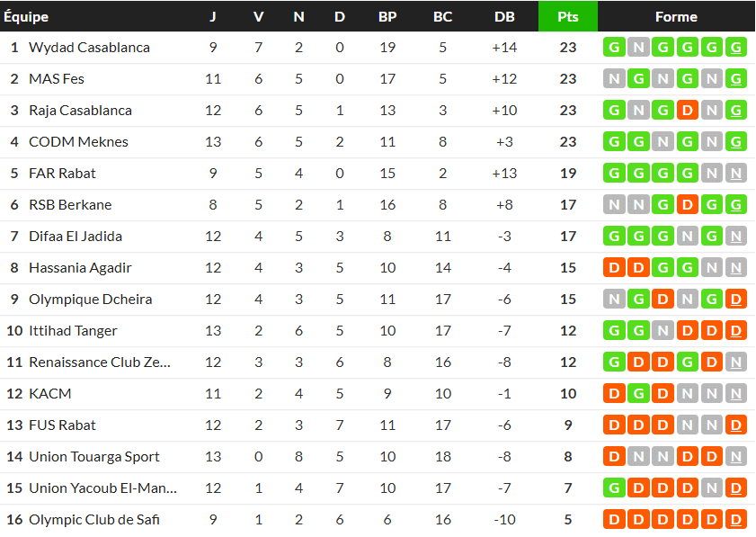Open FAR Rabat team link
The width and height of the screenshot is (756, 537).
coord(62,174)
